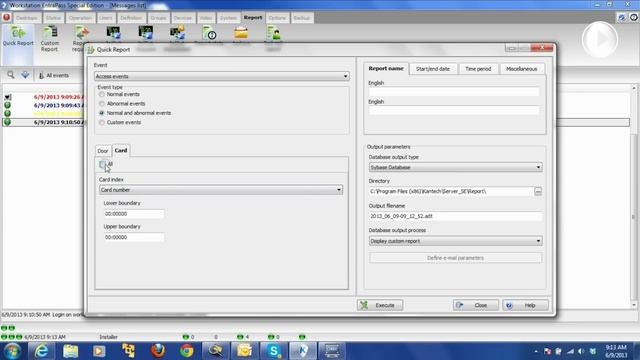Image resolution: width=640 pixels, height=360 pixels.
Task: Click status icon of the red 9:09:26 message
Action: coord(7,97)
